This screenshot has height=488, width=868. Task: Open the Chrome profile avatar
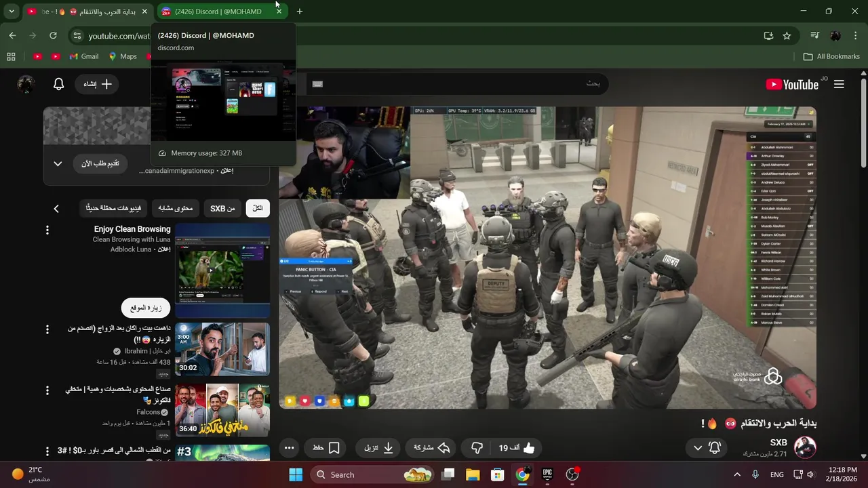pos(835,36)
